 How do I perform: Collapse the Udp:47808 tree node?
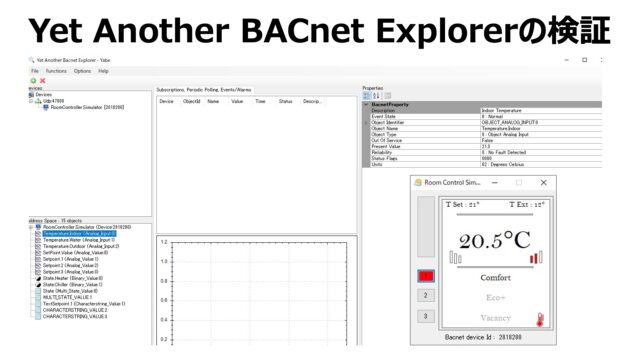(31, 101)
